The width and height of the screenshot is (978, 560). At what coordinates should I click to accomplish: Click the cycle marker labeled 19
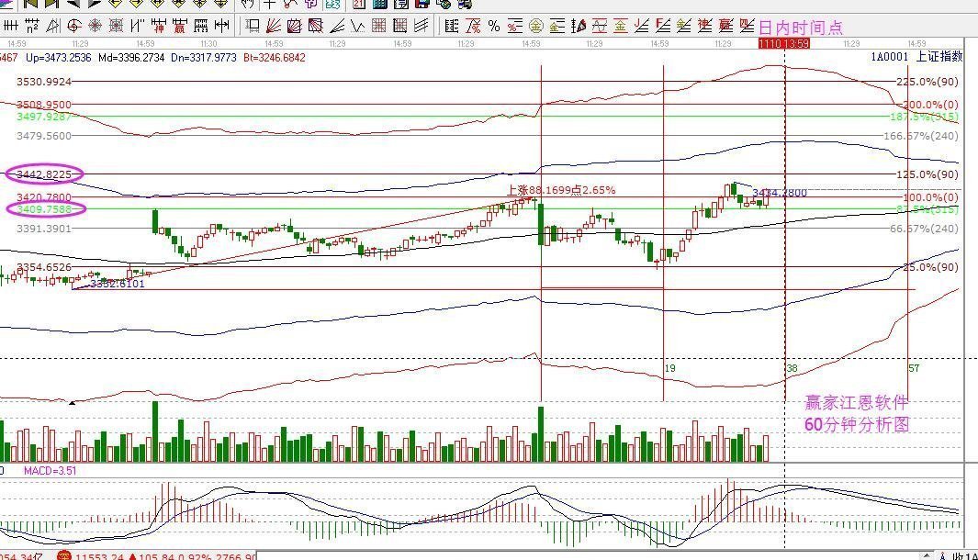(x=669, y=368)
